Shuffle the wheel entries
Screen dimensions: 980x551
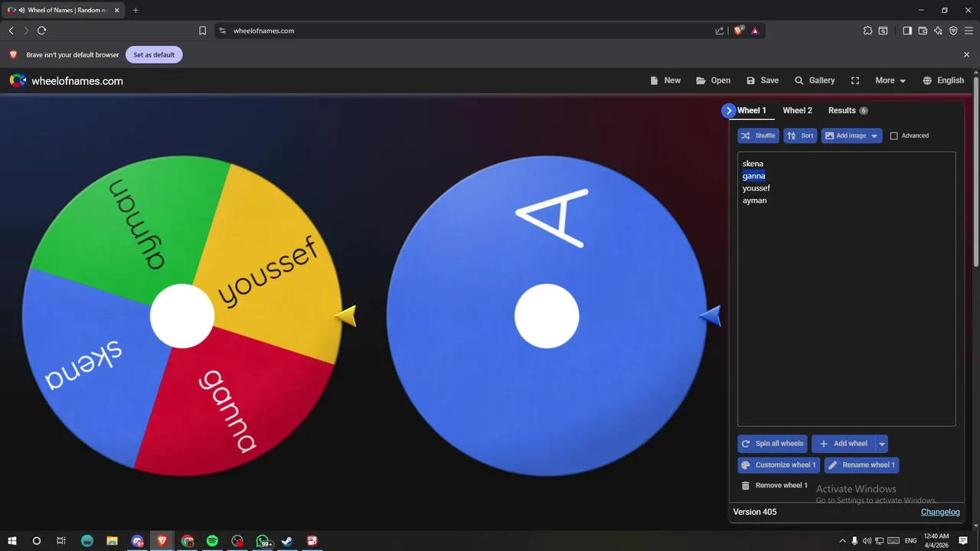[x=758, y=135]
